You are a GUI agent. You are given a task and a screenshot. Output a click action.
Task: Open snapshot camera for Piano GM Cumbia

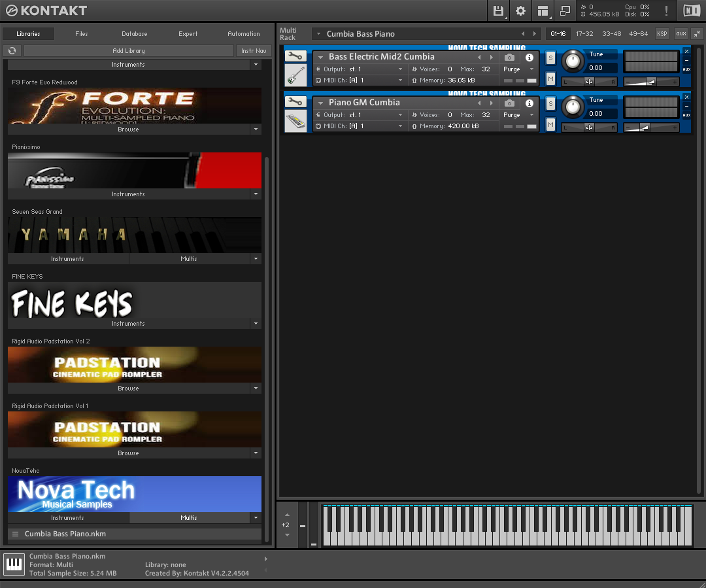coord(509,103)
